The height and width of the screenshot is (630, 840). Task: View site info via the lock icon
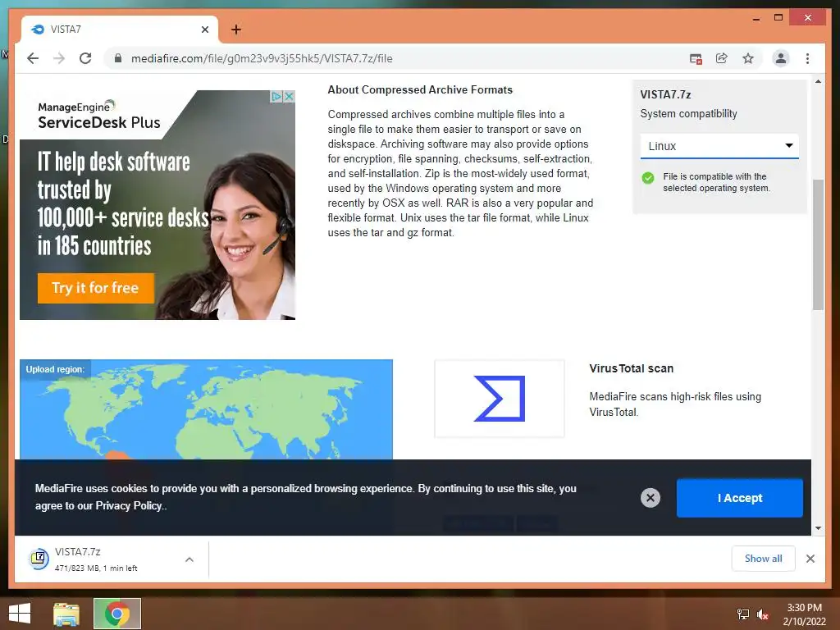click(118, 58)
